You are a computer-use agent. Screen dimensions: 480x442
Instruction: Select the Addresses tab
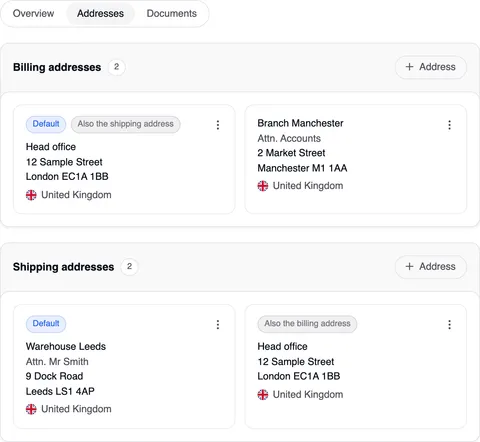tap(100, 13)
